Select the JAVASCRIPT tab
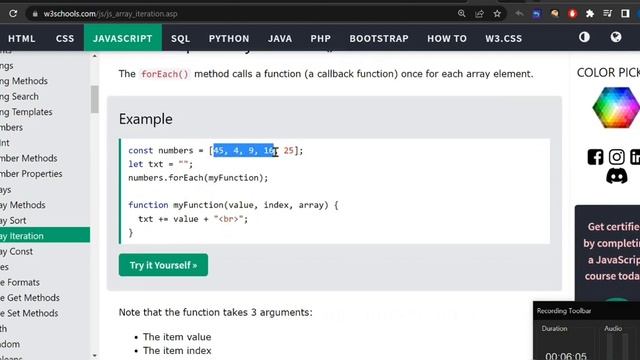The width and height of the screenshot is (640, 360). click(x=122, y=38)
